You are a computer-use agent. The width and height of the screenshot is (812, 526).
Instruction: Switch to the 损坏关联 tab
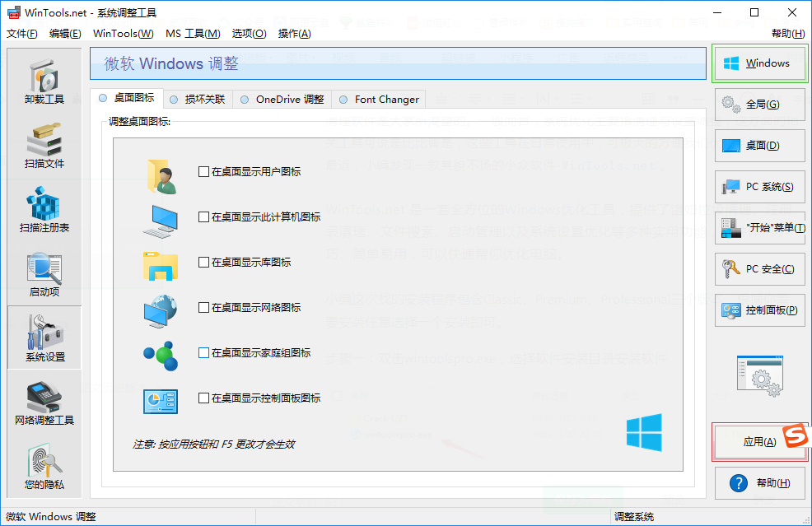(198, 100)
